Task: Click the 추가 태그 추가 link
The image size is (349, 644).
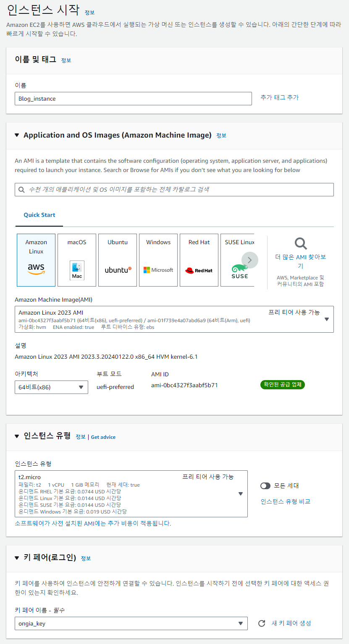Action: click(x=280, y=97)
